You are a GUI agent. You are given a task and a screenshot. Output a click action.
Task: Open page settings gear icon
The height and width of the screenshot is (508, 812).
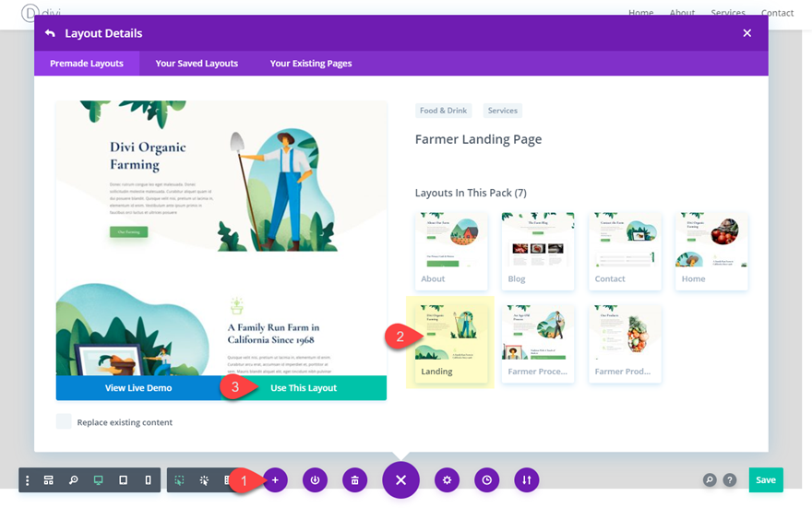pos(447,480)
